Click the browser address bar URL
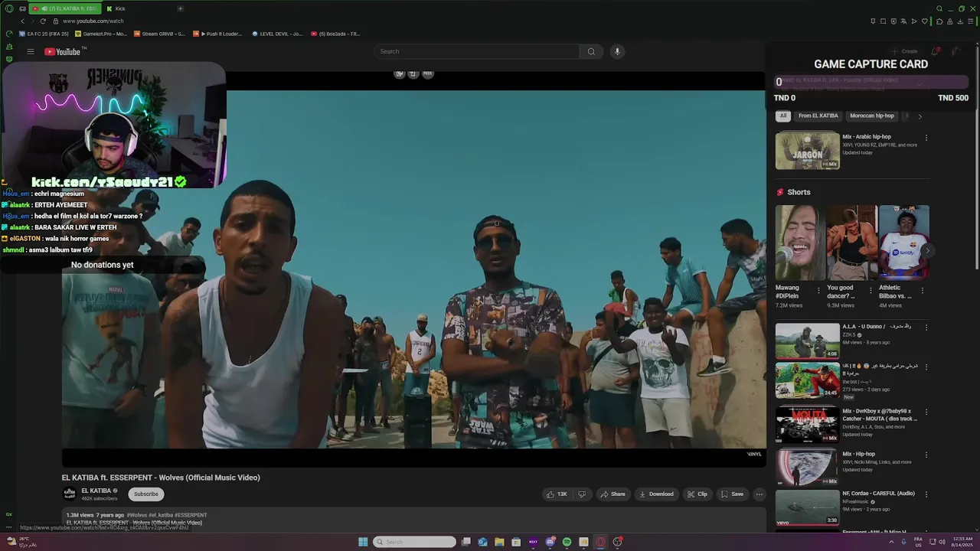980x551 pixels. pos(93,21)
